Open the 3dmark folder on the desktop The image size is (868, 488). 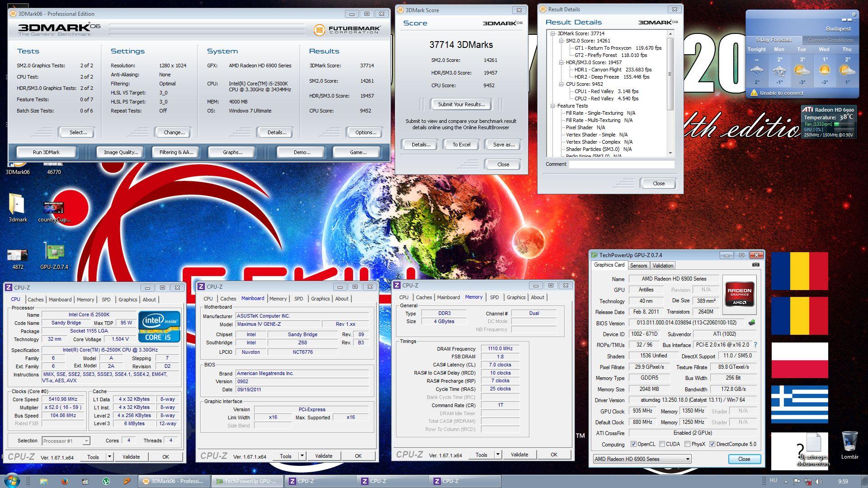coord(17,207)
